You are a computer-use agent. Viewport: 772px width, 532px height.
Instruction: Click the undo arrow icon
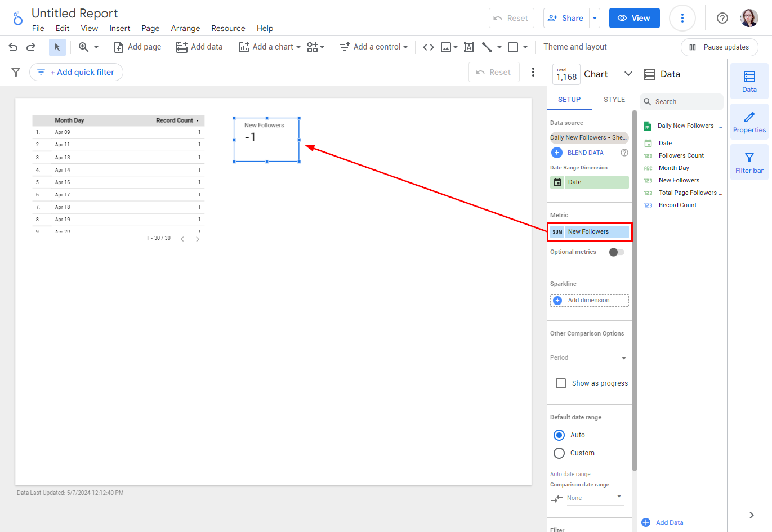(x=13, y=47)
